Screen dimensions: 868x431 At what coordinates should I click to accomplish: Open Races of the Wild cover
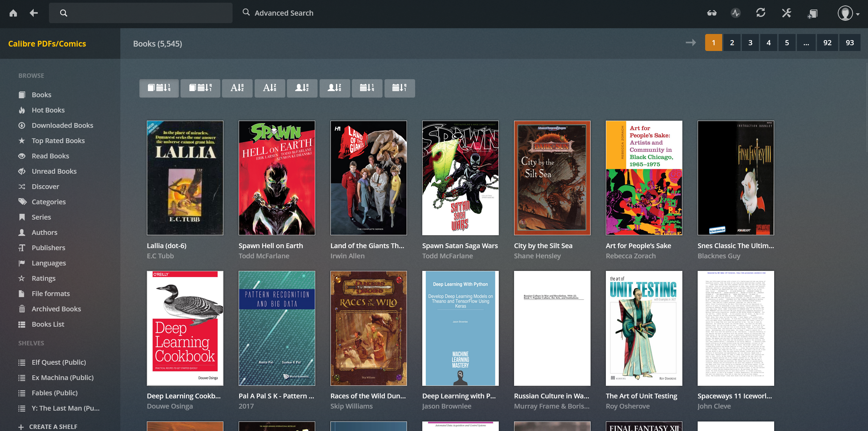(369, 328)
